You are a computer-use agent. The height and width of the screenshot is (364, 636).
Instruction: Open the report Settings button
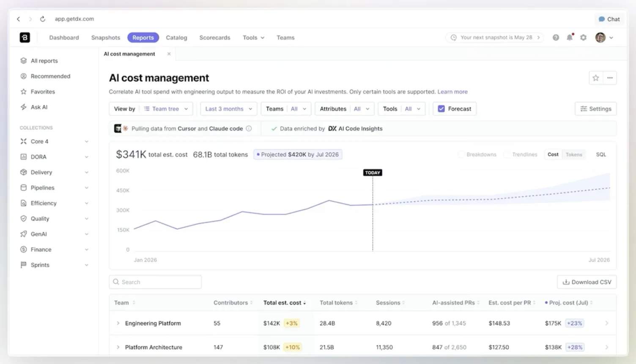pos(596,109)
